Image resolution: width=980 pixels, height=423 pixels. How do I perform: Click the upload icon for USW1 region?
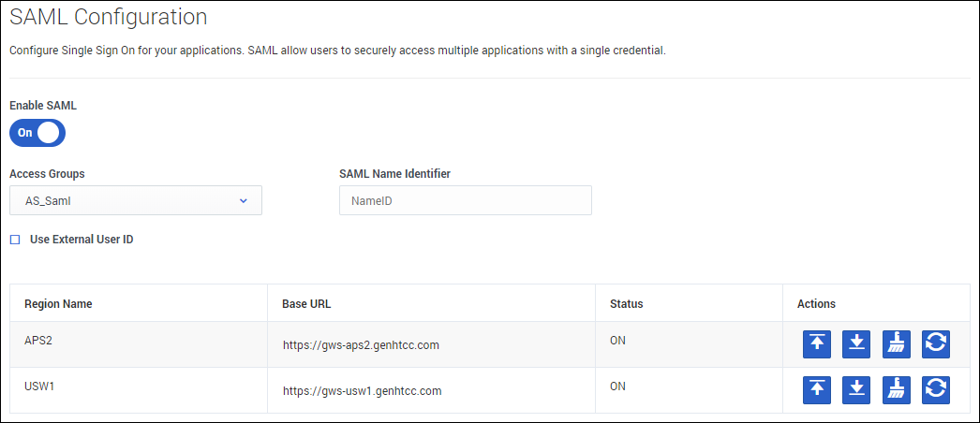tap(817, 390)
